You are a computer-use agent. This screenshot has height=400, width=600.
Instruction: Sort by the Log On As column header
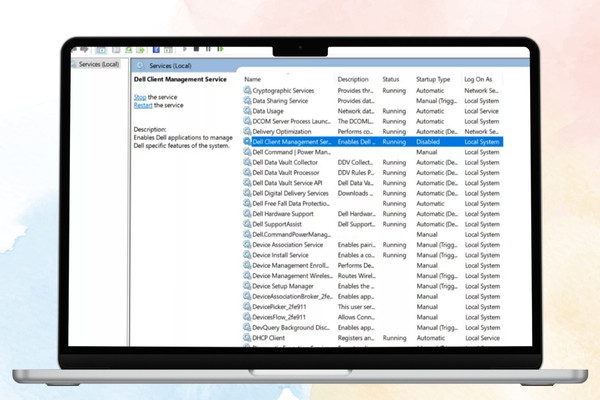(478, 79)
